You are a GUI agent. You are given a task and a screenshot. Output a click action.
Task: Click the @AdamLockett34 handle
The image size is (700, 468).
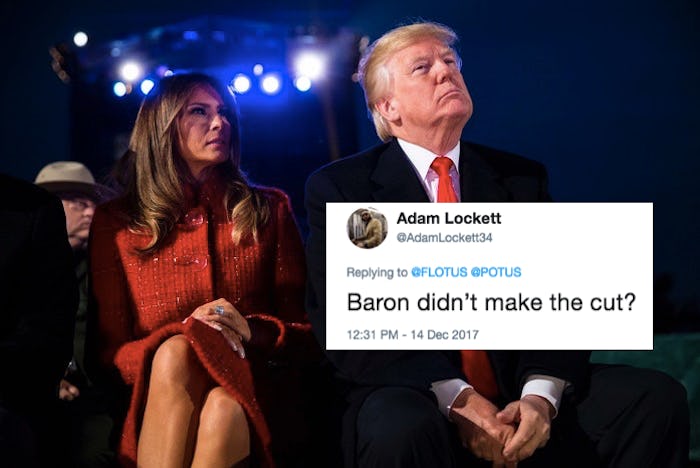[444, 238]
